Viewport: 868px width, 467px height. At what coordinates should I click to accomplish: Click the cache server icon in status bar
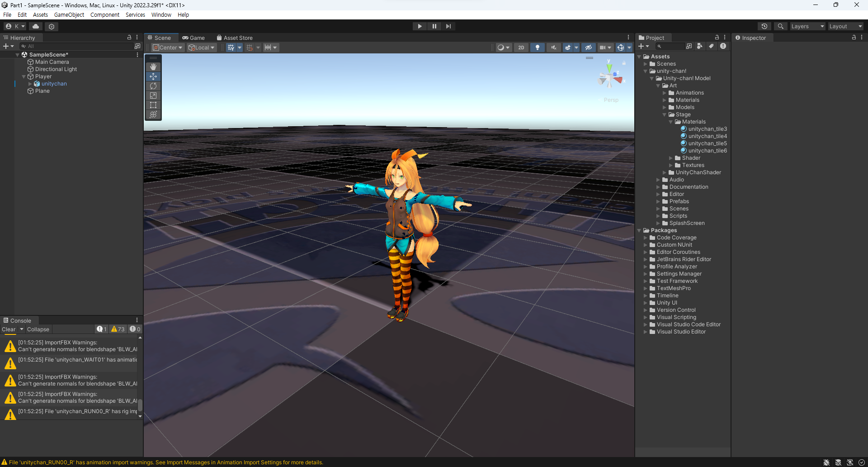click(x=838, y=462)
